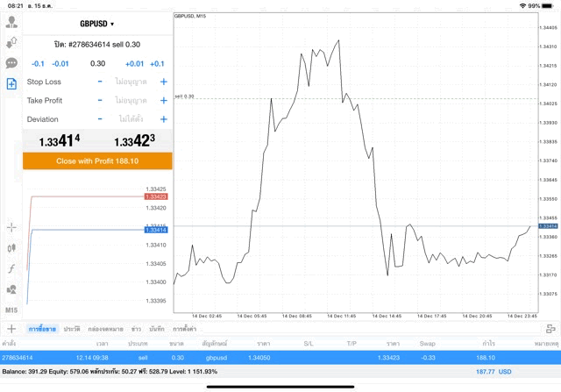Switch to the บันทึก tab
This screenshot has width=561, height=392.
click(157, 329)
